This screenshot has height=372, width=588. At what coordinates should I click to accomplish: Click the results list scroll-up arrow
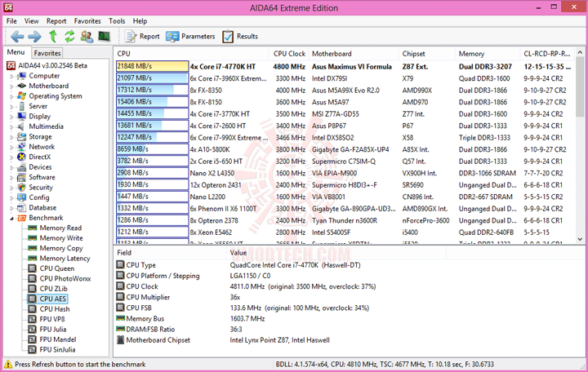[x=580, y=52]
